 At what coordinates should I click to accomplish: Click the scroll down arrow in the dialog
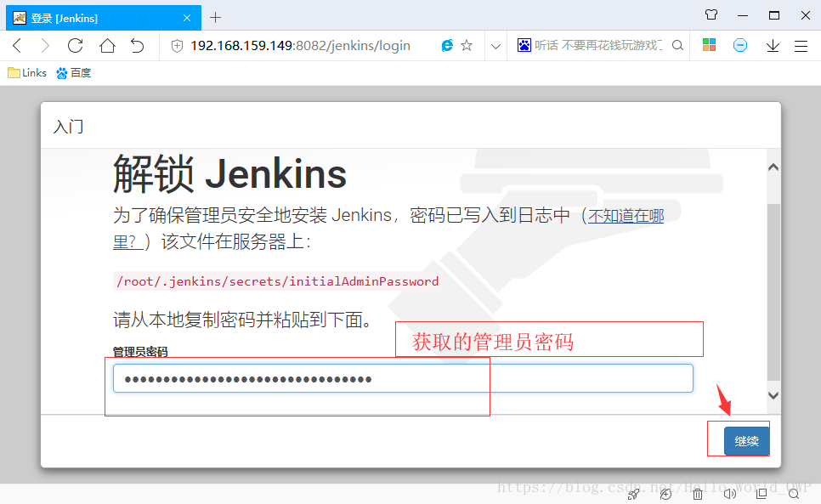773,396
